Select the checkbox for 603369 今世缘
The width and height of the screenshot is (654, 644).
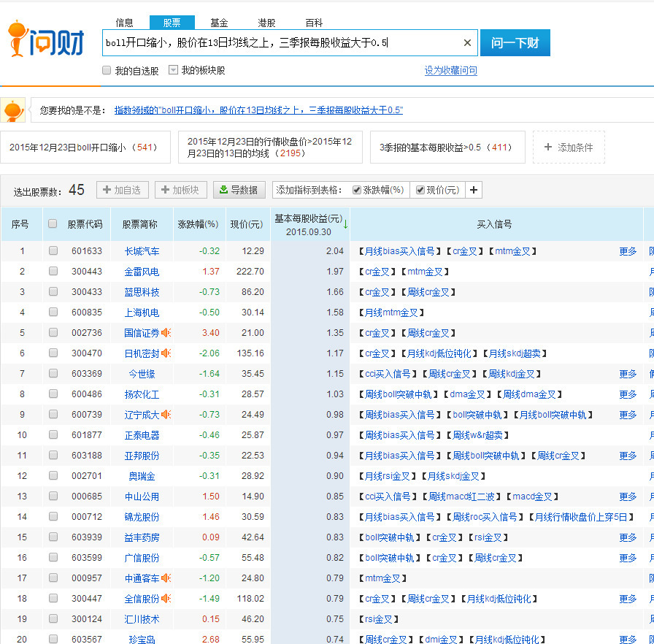pyautogui.click(x=53, y=373)
